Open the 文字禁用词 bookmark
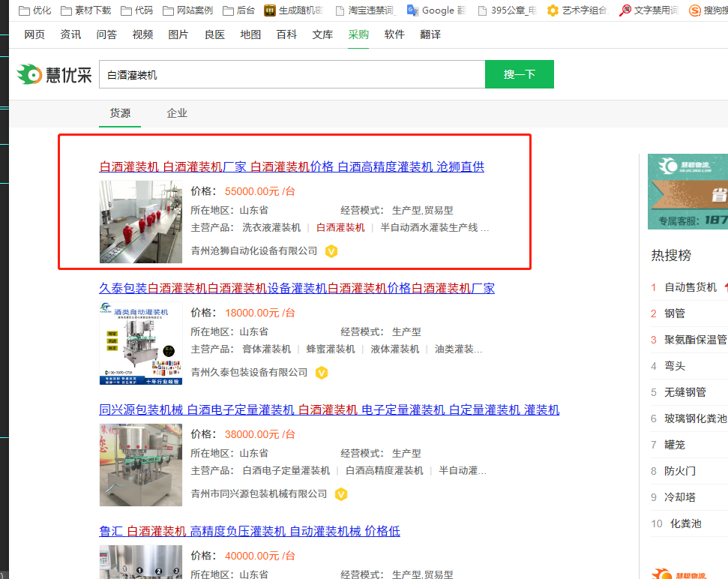Viewport: 728px width, 579px height. pos(649,10)
